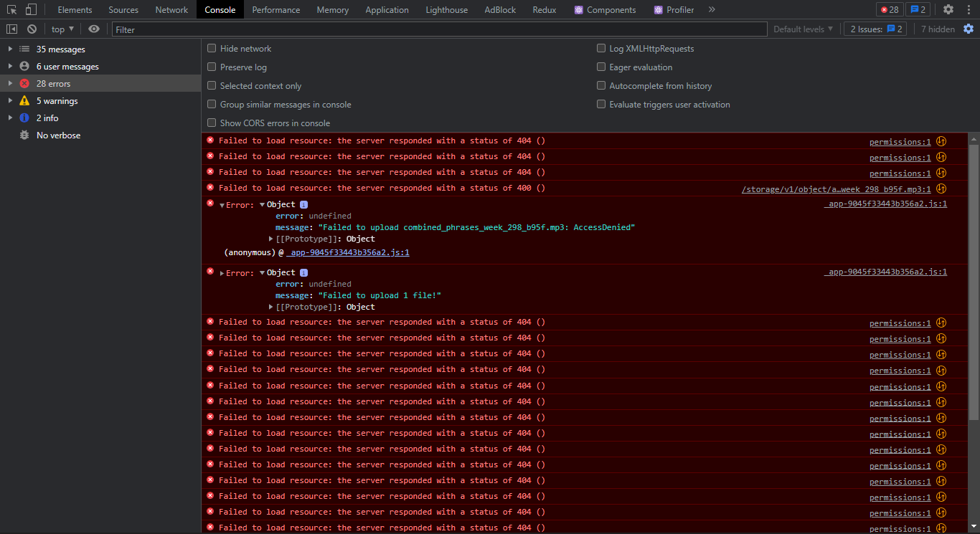
Task: Open the permissions:1 source link
Action: [x=900, y=141]
